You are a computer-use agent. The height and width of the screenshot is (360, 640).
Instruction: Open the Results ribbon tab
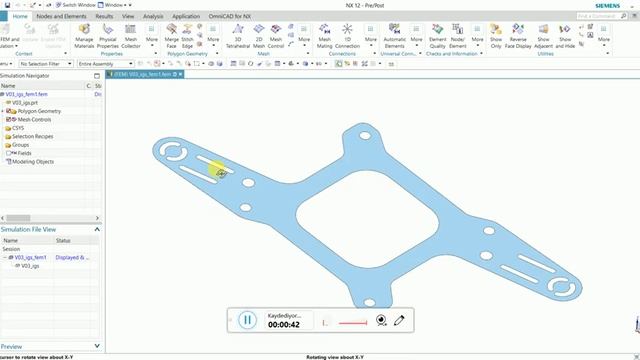(104, 16)
